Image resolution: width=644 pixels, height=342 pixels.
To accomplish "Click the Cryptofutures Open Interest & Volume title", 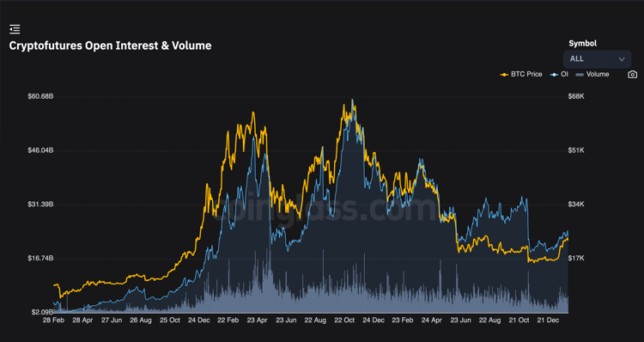I will click(110, 46).
